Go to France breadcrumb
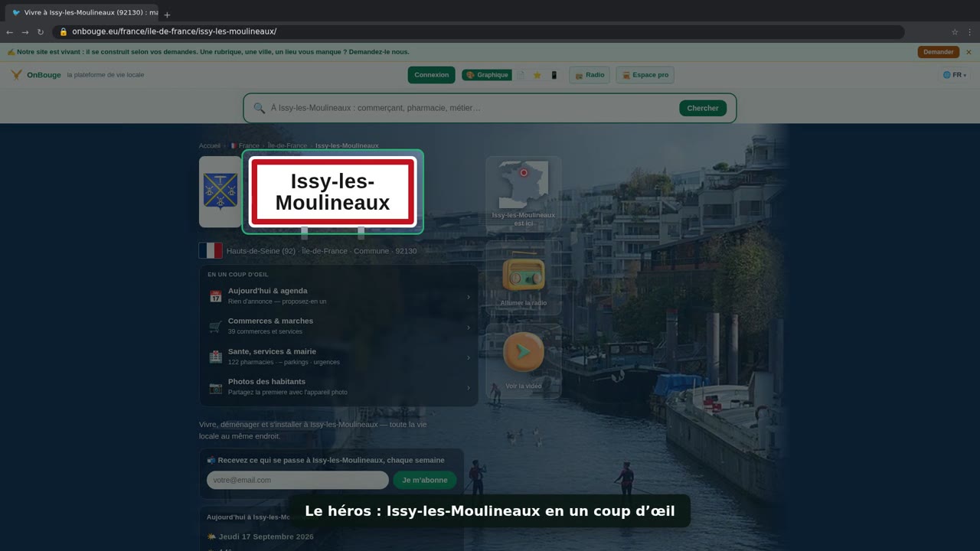Viewport: 980px width, 551px height. coord(245,145)
